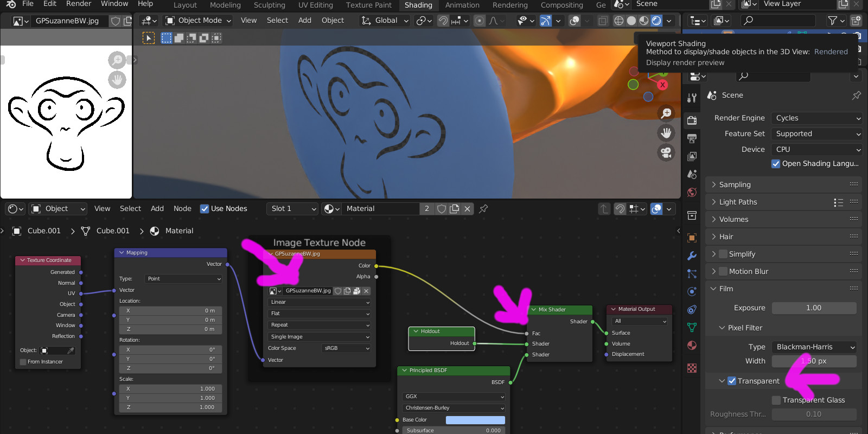
Task: Open Slot 1 material slot dropdown
Action: 292,208
